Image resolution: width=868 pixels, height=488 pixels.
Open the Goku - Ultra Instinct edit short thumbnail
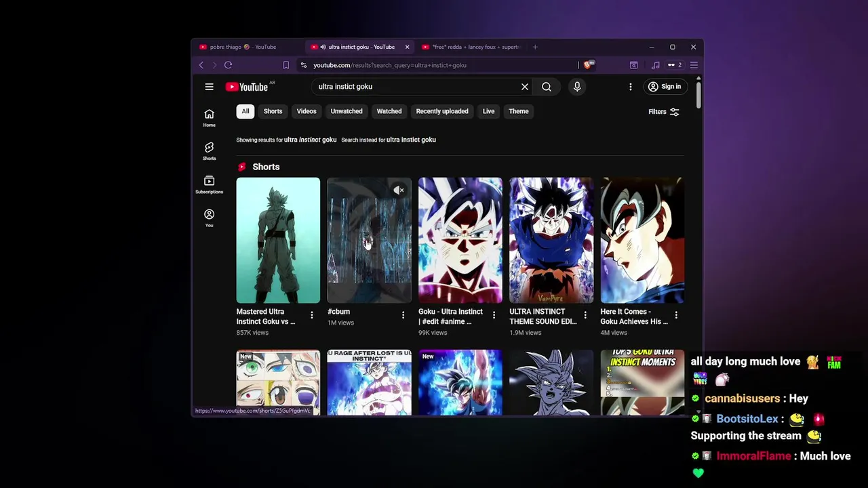[460, 240]
